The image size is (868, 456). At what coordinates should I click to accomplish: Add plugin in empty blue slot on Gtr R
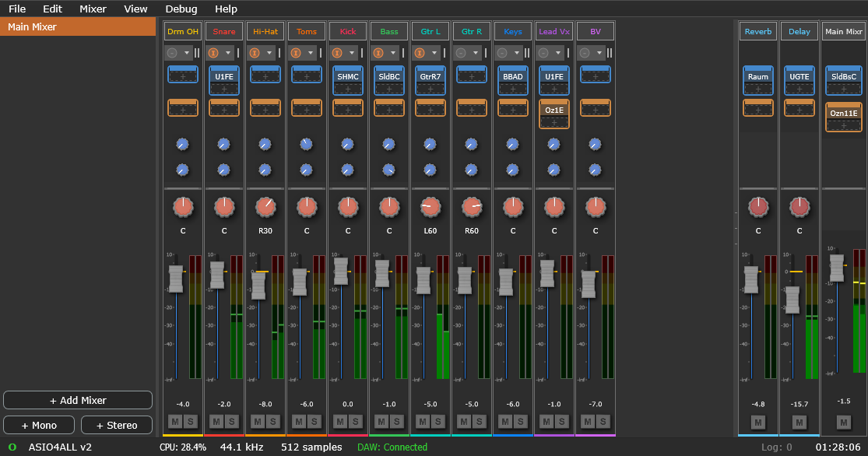(x=472, y=75)
